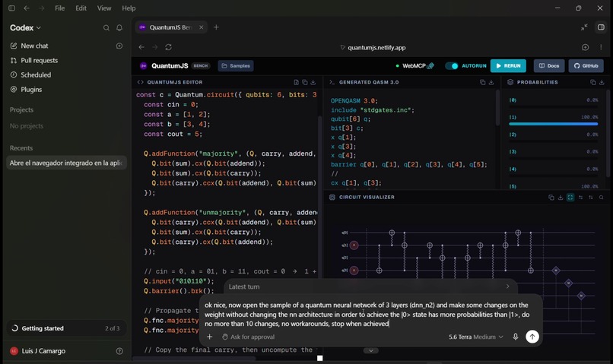Viewport: 613px width, 364px height.
Task: Open the recent chat 'Abre el navegador integrado'
Action: [66, 163]
